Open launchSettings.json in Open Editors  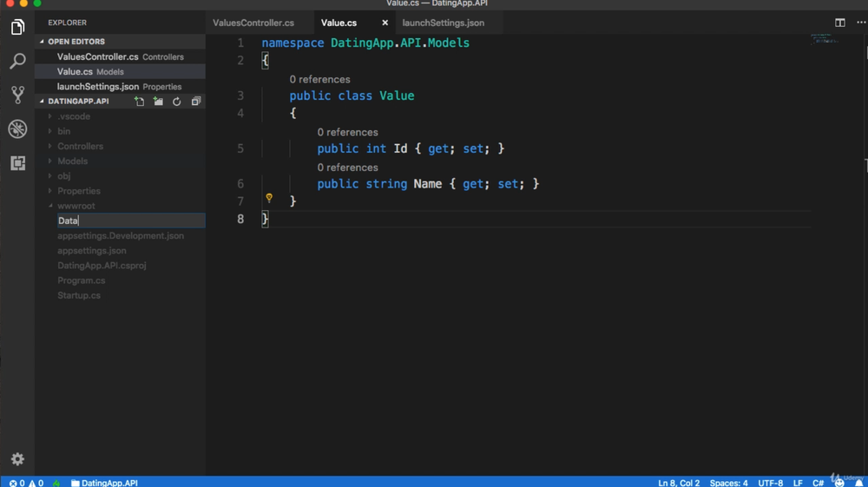point(120,86)
